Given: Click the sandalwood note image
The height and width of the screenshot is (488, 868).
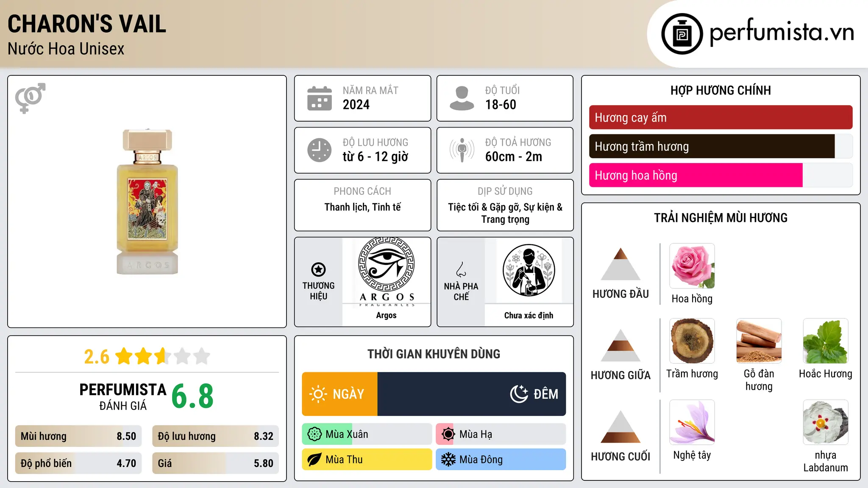Looking at the screenshot, I should [759, 341].
